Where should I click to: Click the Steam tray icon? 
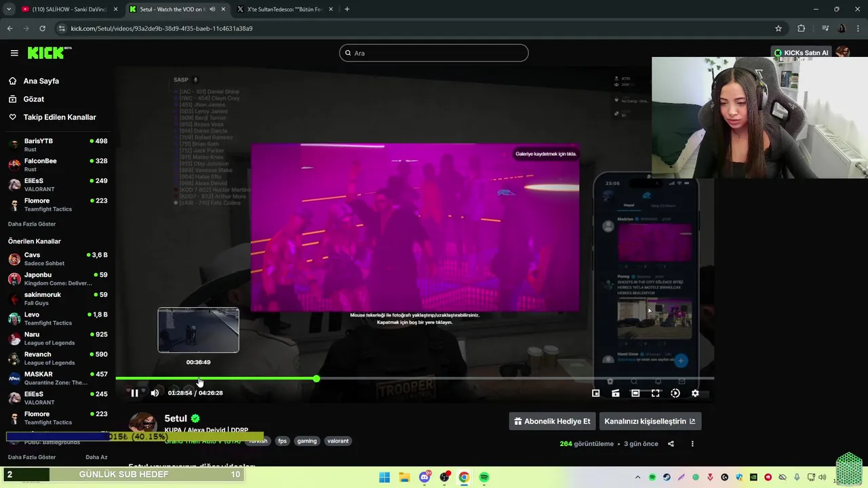tap(667, 477)
